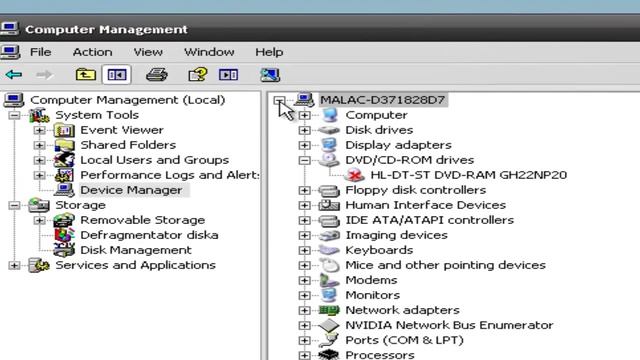Select the Network adapters text label
The width and height of the screenshot is (640, 360).
[x=402, y=310]
